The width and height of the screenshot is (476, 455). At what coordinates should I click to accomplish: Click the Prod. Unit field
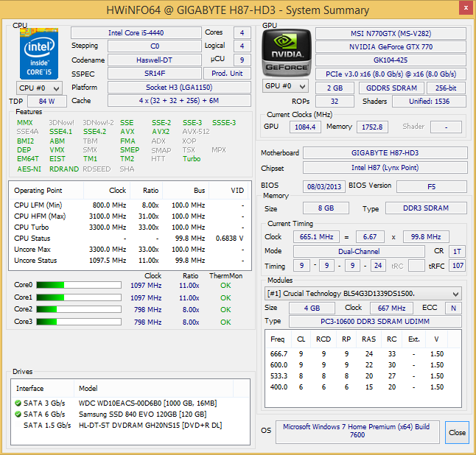(x=227, y=74)
